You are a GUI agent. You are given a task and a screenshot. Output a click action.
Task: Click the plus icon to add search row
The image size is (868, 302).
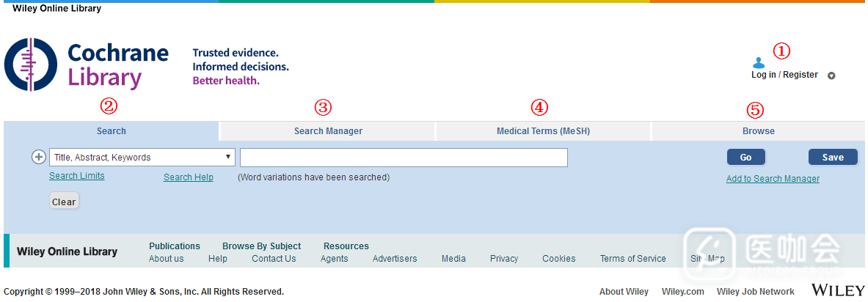click(x=40, y=157)
